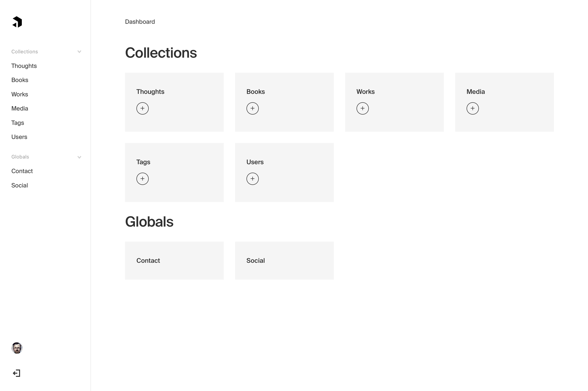Select the Works menu item

pos(20,94)
